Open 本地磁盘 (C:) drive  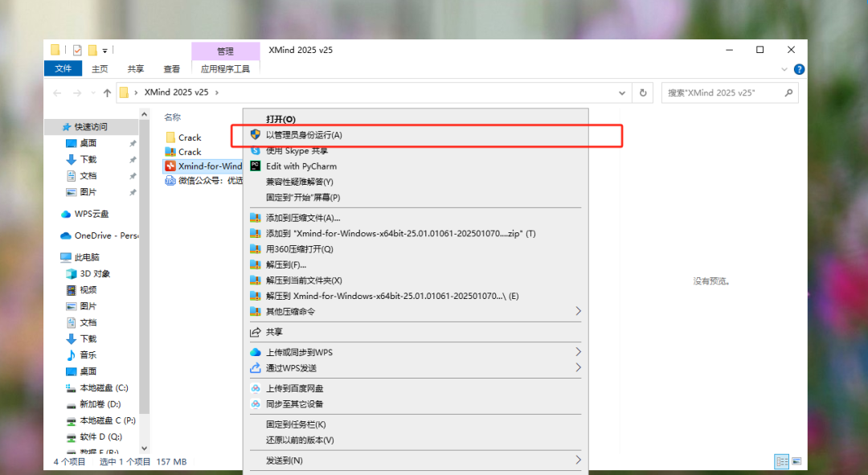click(x=104, y=387)
